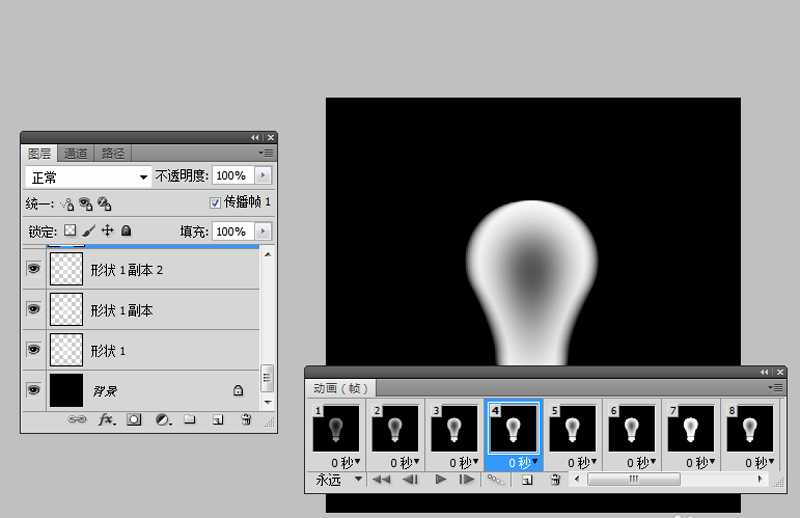Hide the 形状 1 副本 2 layer

click(33, 269)
